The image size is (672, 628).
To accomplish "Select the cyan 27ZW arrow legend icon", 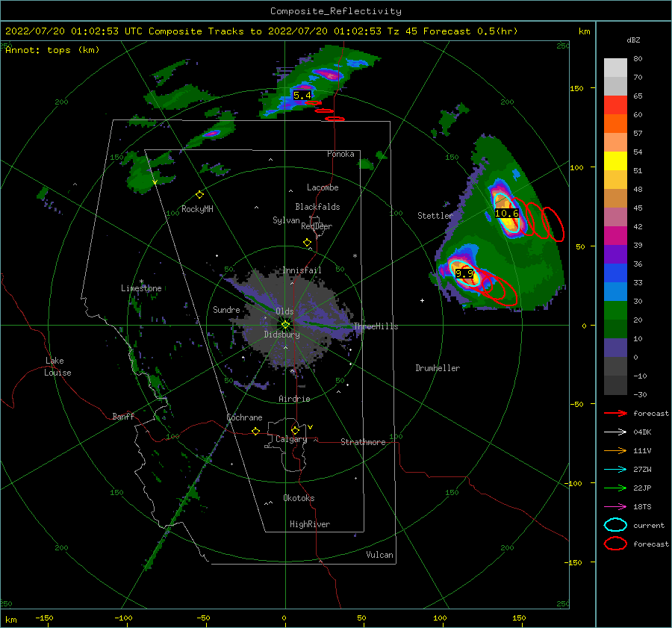I will [615, 470].
